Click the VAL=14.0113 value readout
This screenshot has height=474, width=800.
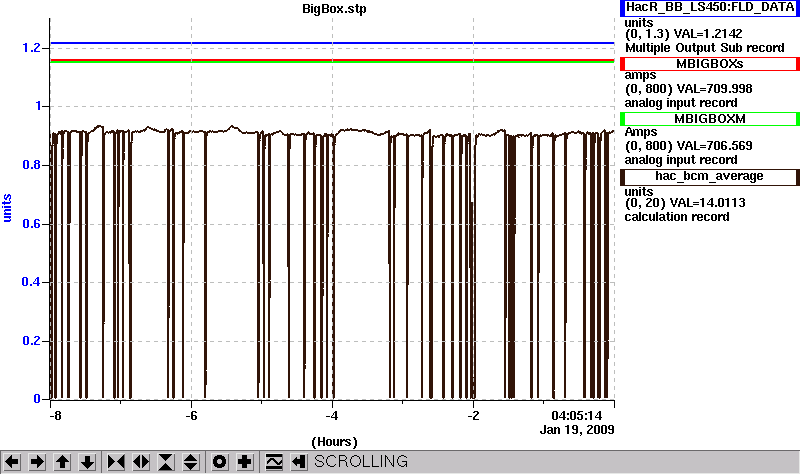pyautogui.click(x=708, y=203)
